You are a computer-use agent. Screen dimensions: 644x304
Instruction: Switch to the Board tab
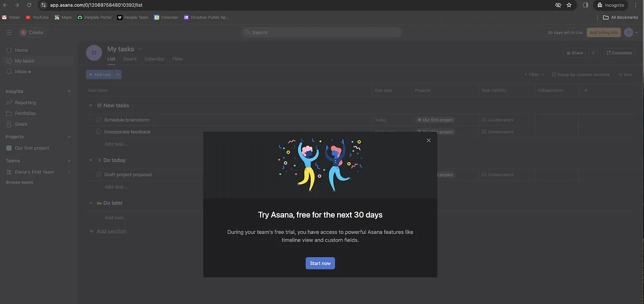pyautogui.click(x=130, y=59)
